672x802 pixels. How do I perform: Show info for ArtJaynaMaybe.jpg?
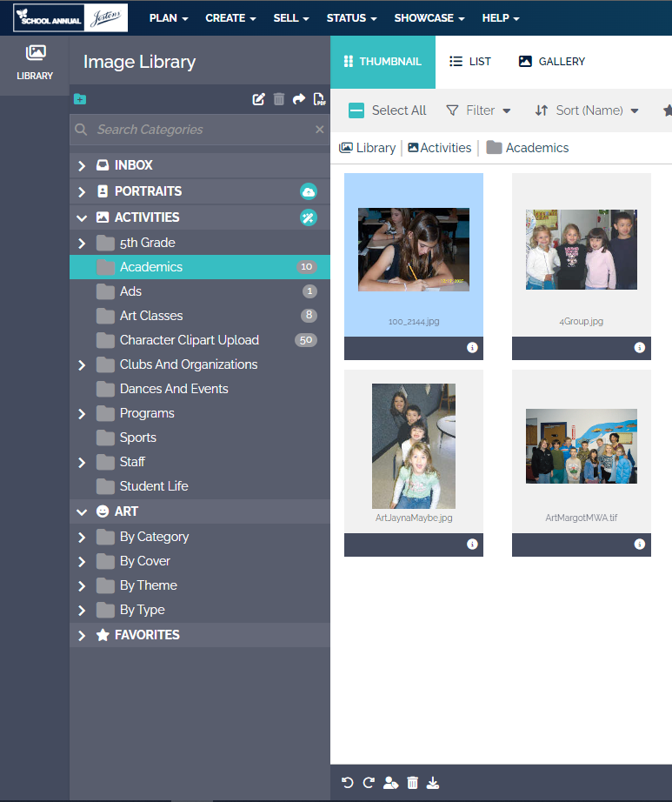point(472,545)
